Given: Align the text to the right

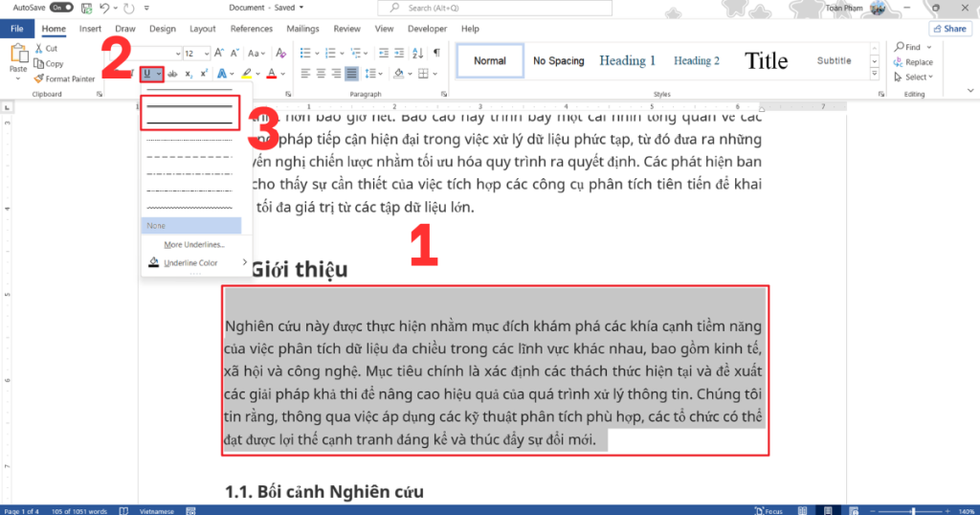Looking at the screenshot, I should coord(336,74).
